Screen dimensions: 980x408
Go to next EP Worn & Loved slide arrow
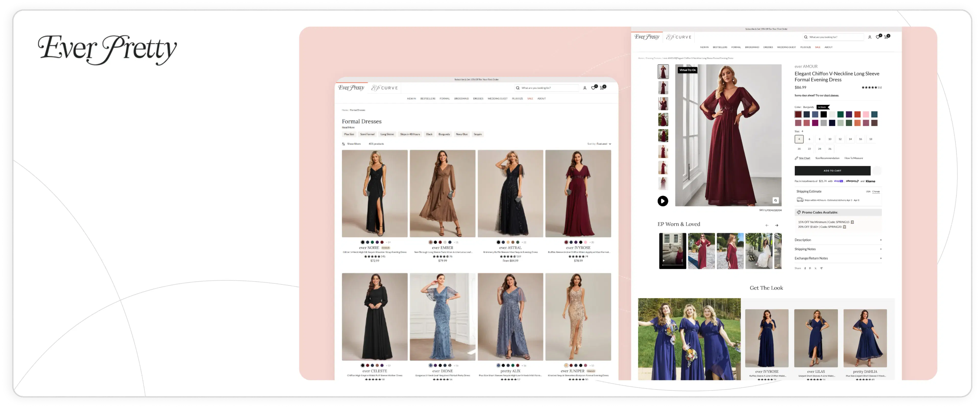pyautogui.click(x=777, y=226)
